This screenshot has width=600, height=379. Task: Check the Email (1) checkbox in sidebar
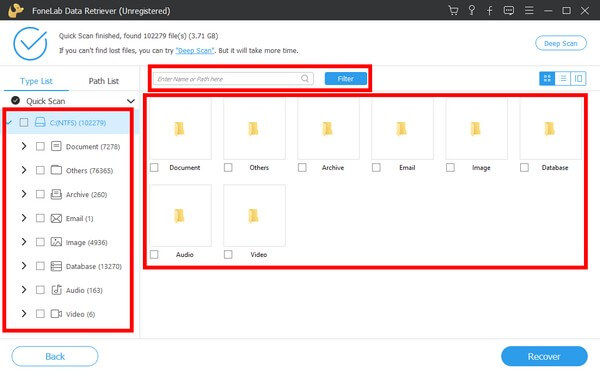40,218
